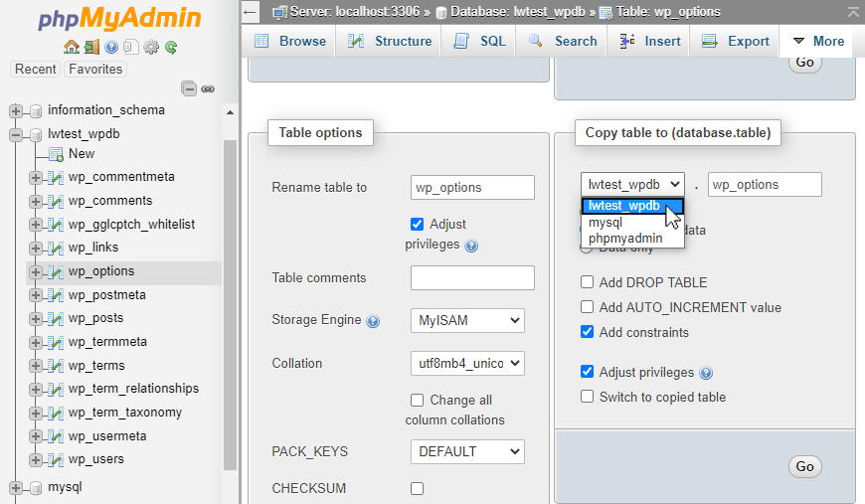Uncheck Adjust privileges in Copy table section

point(587,372)
